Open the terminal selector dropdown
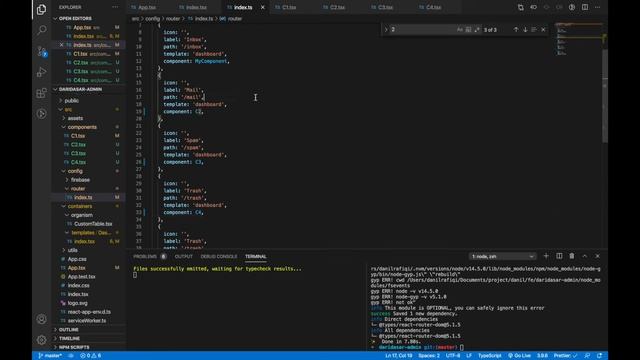640x360 pixels. (x=502, y=256)
